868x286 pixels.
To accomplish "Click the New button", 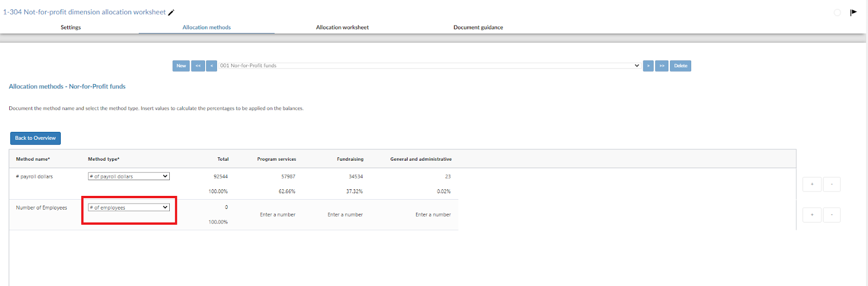I will [x=181, y=66].
